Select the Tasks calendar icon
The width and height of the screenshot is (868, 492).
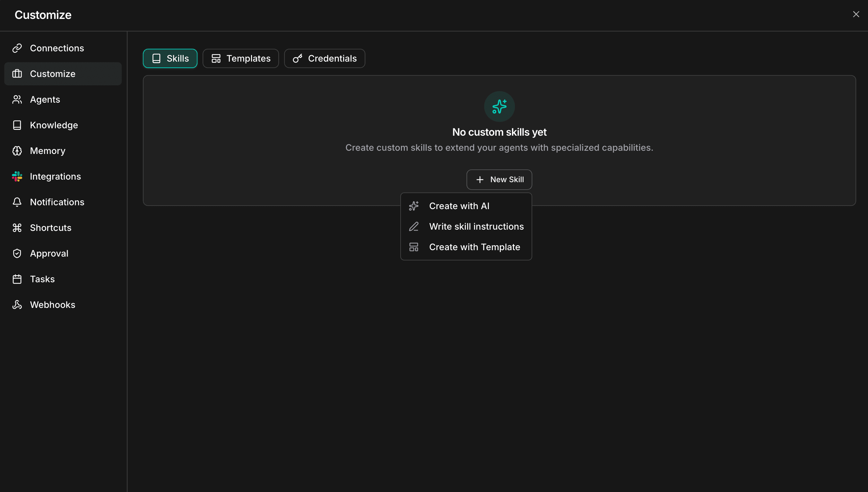pos(18,279)
